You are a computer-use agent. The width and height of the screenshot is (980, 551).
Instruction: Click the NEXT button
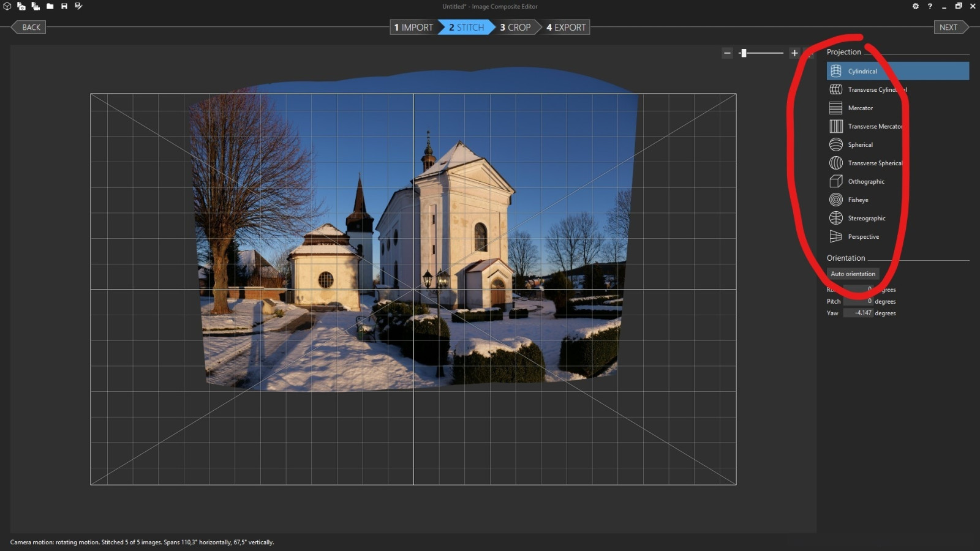coord(949,28)
